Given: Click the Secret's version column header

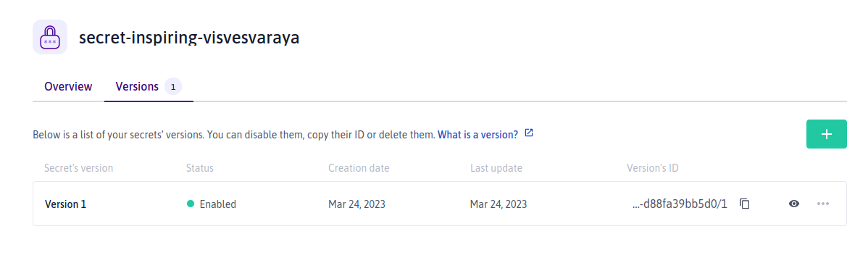Looking at the screenshot, I should [78, 168].
